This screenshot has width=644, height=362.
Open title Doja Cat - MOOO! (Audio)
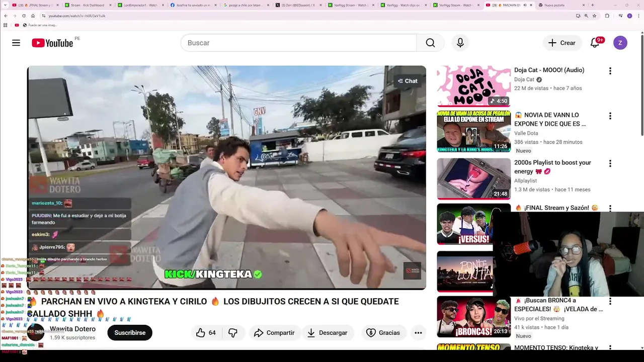[x=549, y=70]
